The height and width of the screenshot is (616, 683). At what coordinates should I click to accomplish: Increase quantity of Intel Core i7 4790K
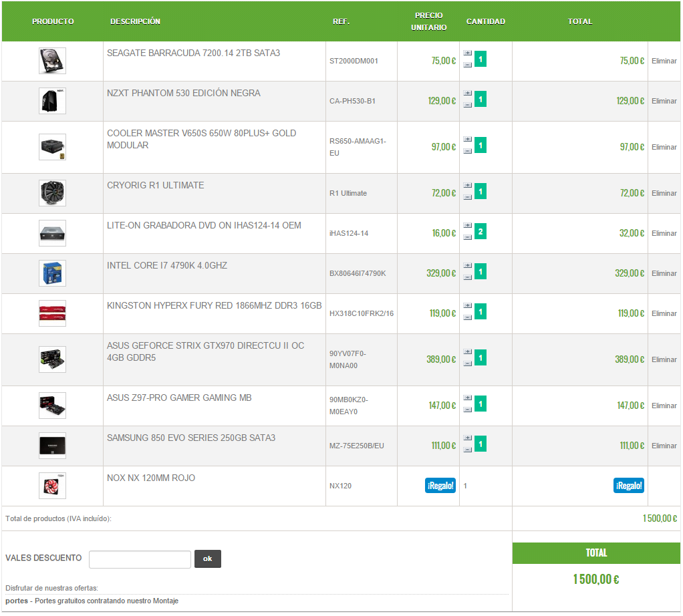[x=467, y=265]
